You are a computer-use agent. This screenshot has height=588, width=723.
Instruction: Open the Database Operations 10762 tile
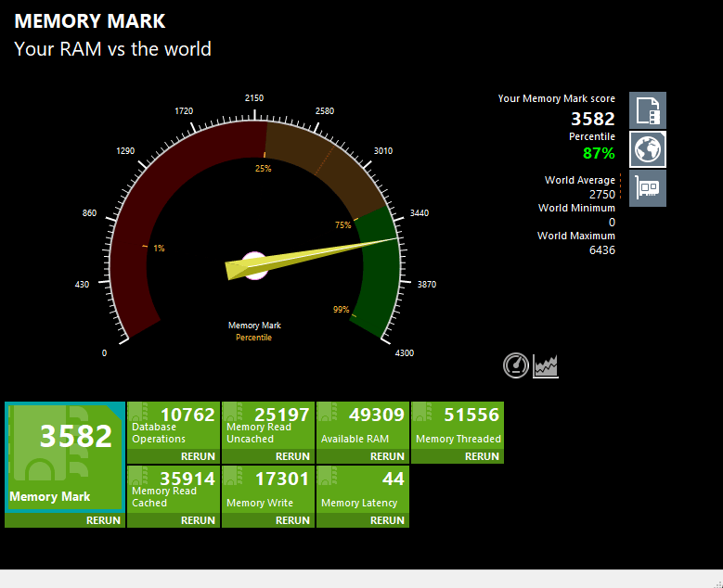(x=174, y=426)
